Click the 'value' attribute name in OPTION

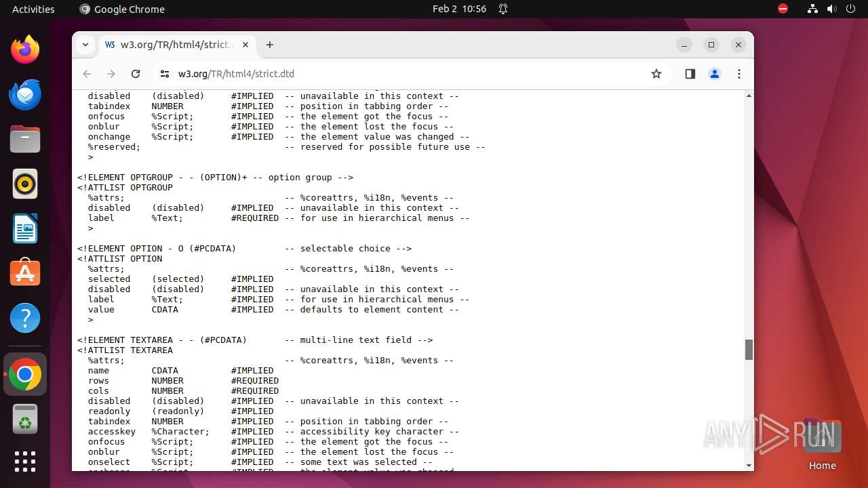[x=101, y=310]
